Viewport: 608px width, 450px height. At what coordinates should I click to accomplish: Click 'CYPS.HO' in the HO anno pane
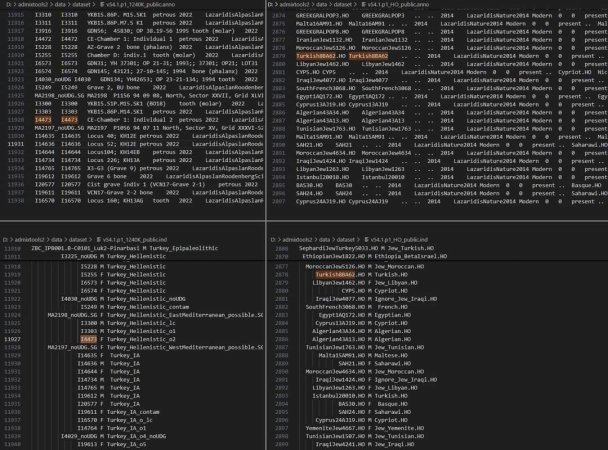307,72
